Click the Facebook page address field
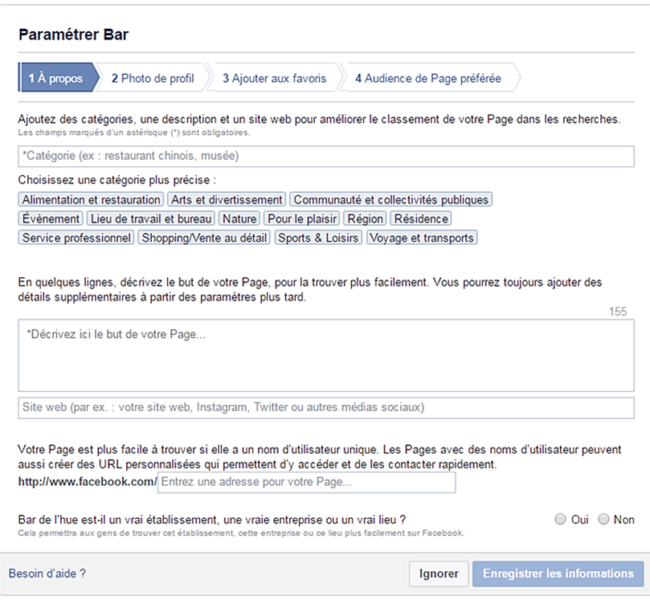The height and width of the screenshot is (600, 650). pos(306,483)
